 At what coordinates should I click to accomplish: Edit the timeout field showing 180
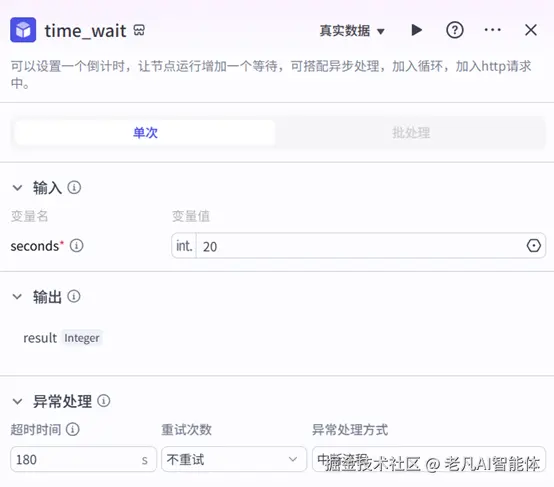click(83, 459)
